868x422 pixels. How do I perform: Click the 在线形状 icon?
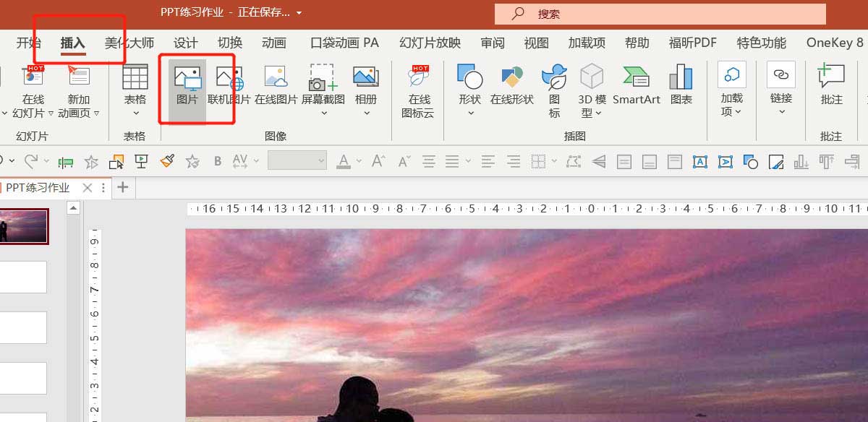(511, 77)
